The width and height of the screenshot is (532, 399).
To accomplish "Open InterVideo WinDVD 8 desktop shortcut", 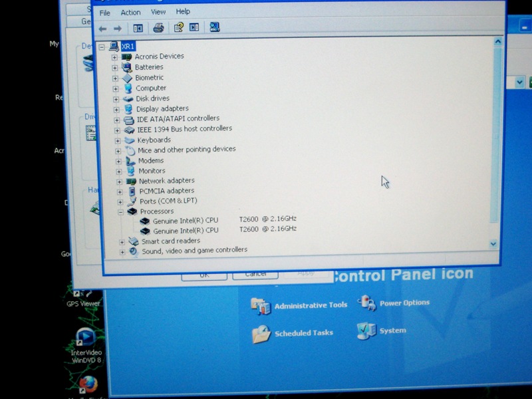I will 86,346.
